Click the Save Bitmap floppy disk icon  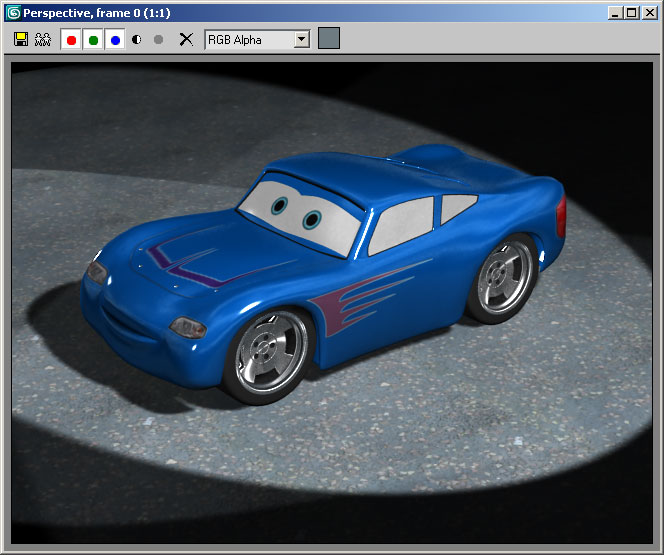pyautogui.click(x=21, y=40)
